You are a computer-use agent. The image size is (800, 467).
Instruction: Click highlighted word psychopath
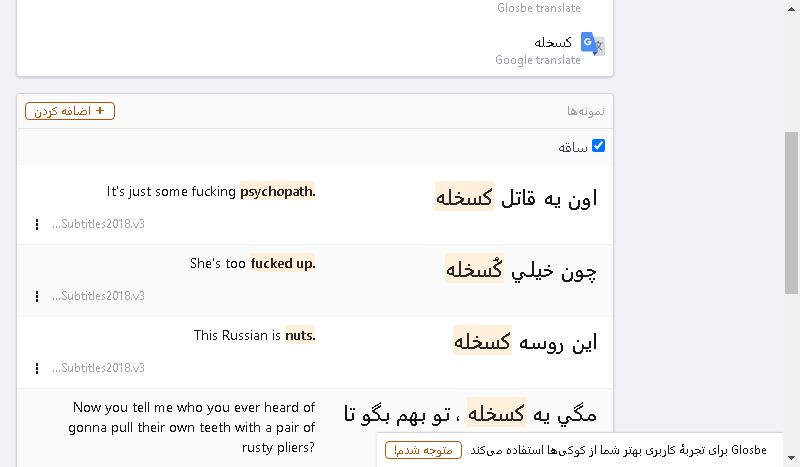[278, 191]
